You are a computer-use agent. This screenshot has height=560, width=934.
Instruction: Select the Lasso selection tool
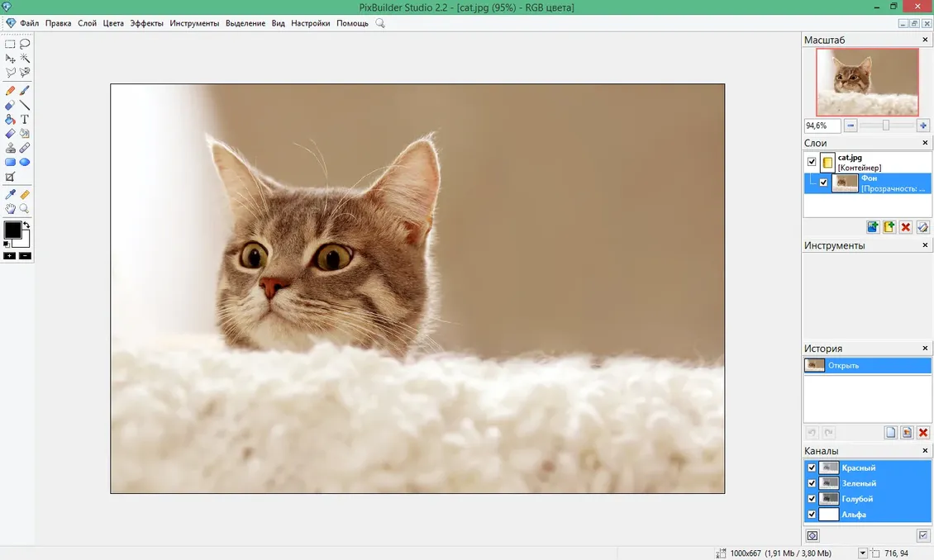(25, 44)
